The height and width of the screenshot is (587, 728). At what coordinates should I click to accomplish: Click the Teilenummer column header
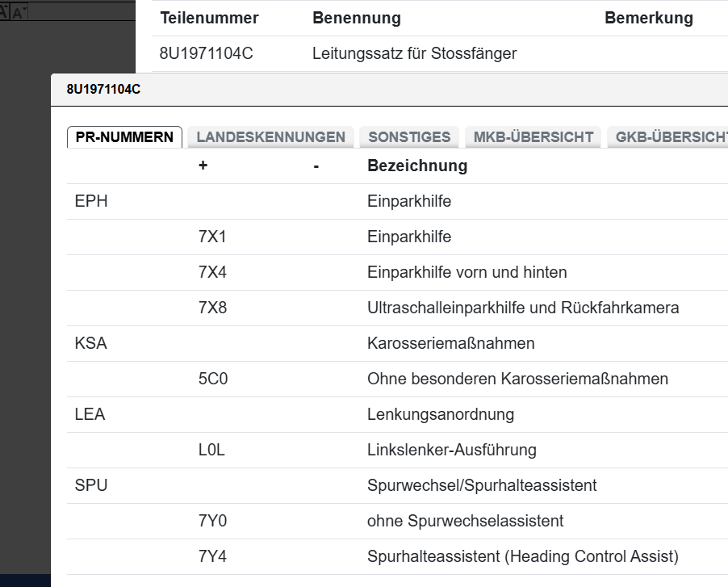(209, 18)
